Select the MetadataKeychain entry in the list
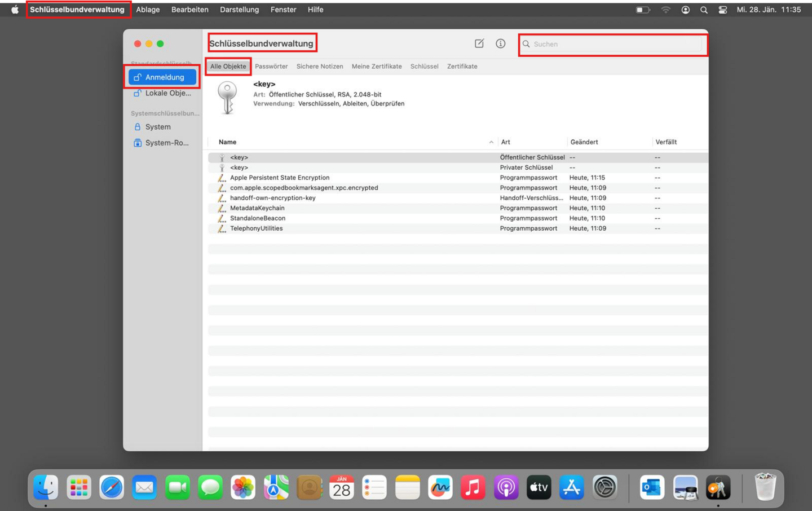 [x=257, y=208]
